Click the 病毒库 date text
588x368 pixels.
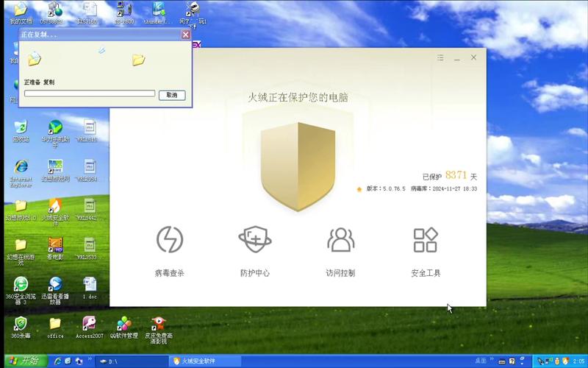click(x=444, y=189)
